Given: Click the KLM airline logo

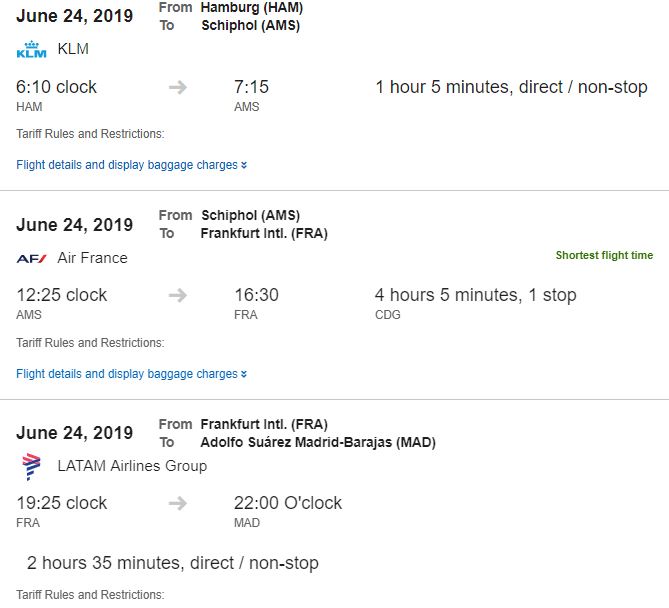Looking at the screenshot, I should click(x=32, y=50).
